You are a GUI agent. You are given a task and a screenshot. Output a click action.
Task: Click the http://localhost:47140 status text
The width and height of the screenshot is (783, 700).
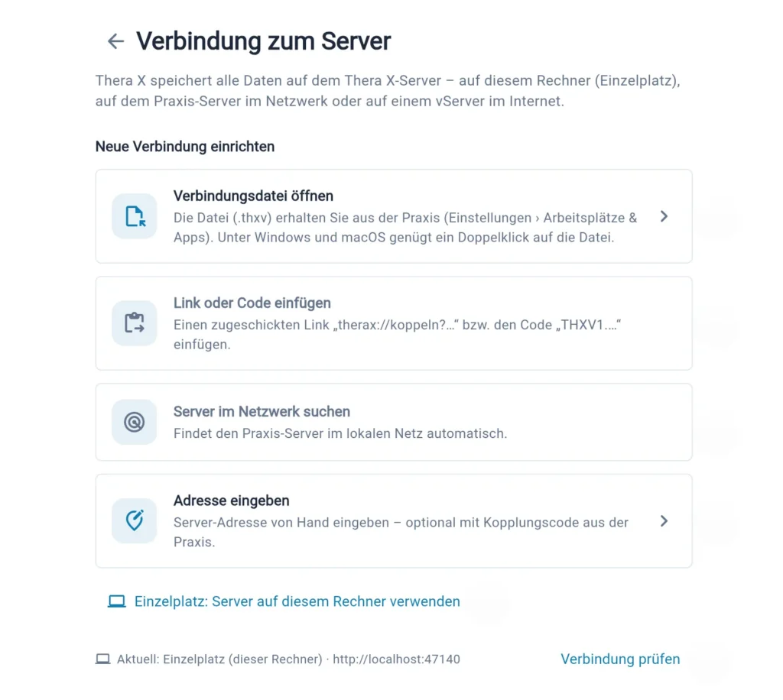point(396,659)
